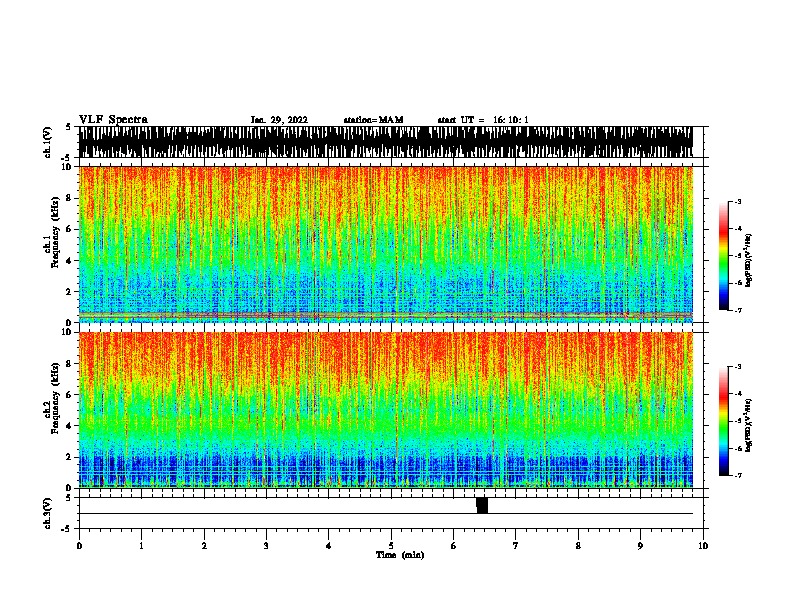Click inside the ch.2 frequency spectrogram
Screen dimensions: 792x612
click(386, 410)
